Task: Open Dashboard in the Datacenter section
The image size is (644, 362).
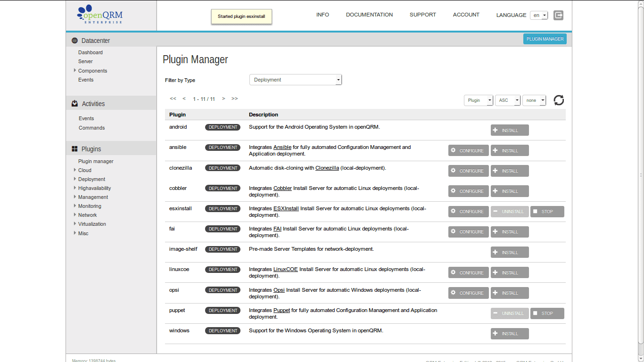Action: pyautogui.click(x=91, y=52)
